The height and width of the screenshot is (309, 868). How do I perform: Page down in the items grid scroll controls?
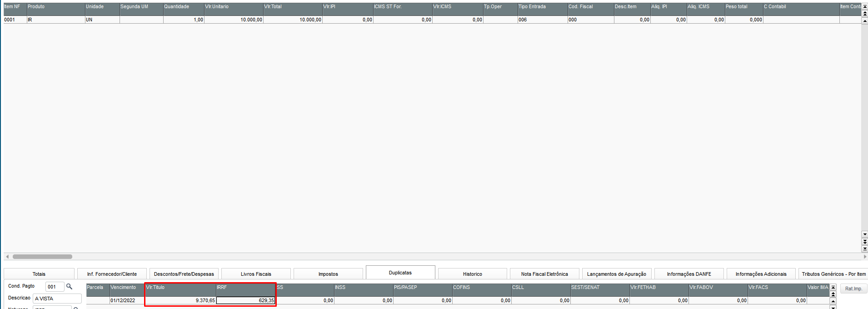(x=865, y=242)
